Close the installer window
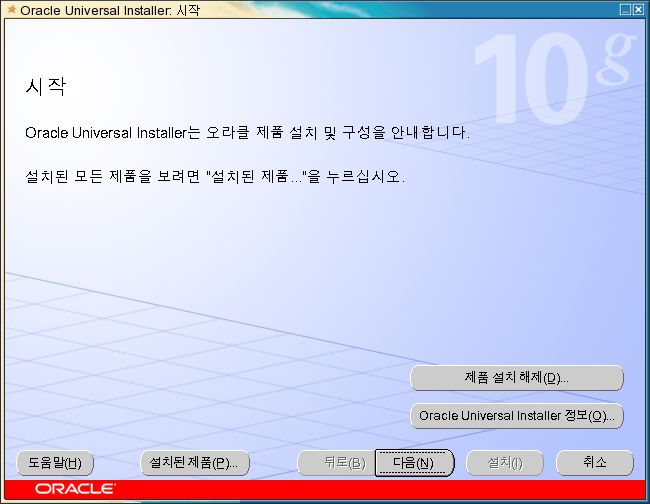Screen dimensions: 650x504 tap(638, 10)
